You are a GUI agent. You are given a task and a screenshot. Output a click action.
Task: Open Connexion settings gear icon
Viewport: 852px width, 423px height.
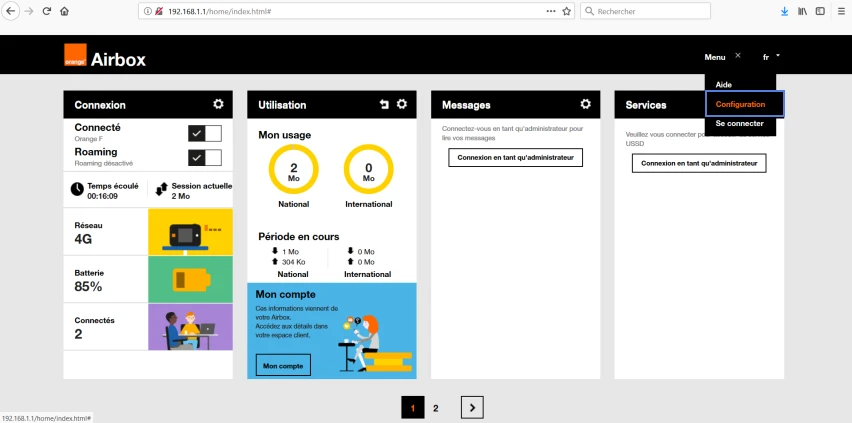click(218, 104)
